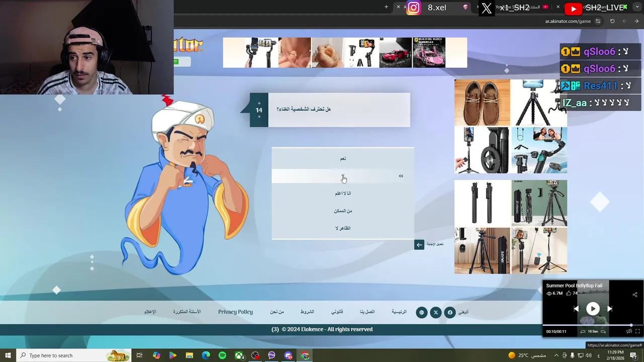Screen dimensions: 644x362
Task: Open the قانوني footer link
Action: coord(337,312)
